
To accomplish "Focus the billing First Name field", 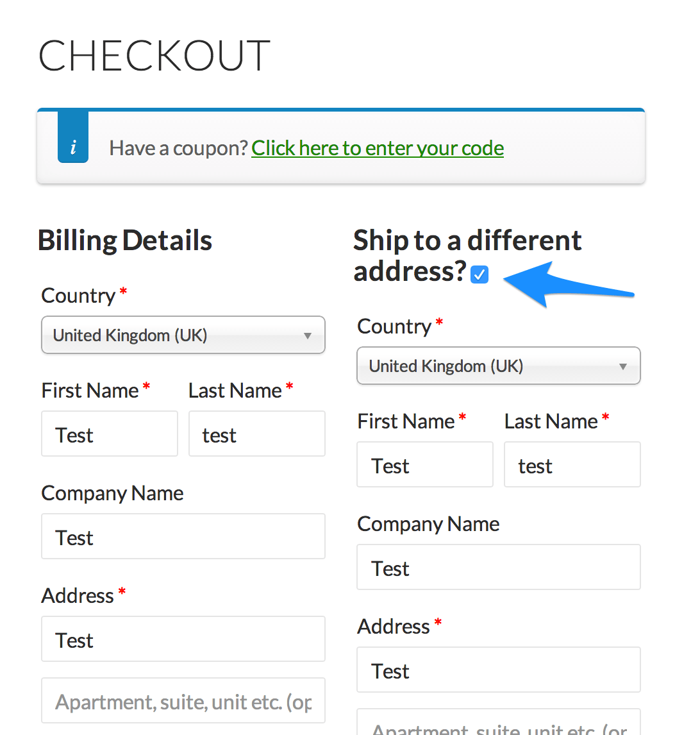I will click(x=110, y=434).
